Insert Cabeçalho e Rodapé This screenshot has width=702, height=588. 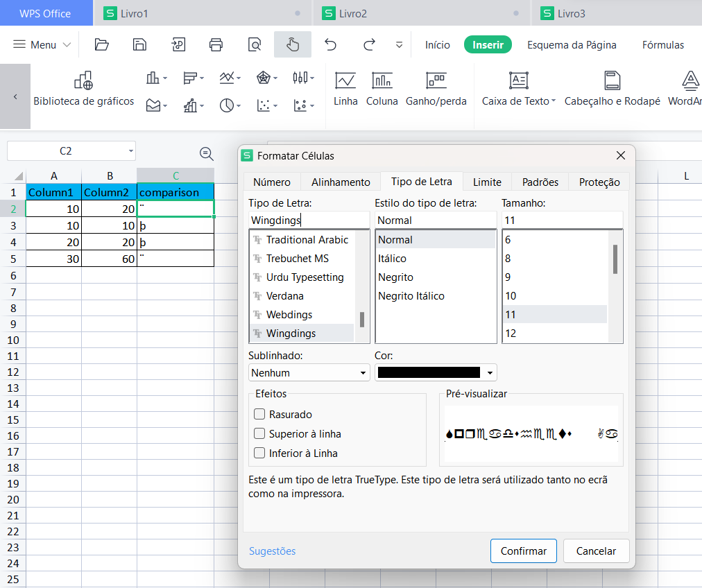612,89
